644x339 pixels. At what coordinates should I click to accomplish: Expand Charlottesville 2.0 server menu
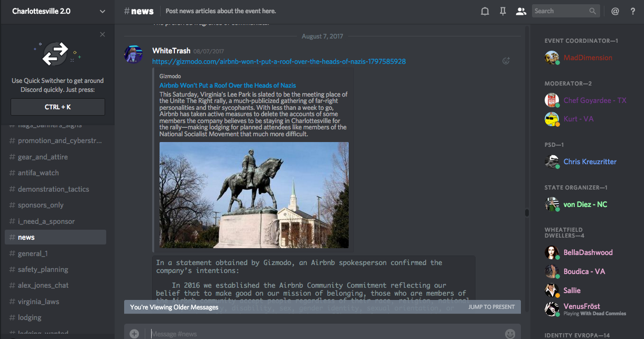pyautogui.click(x=102, y=11)
